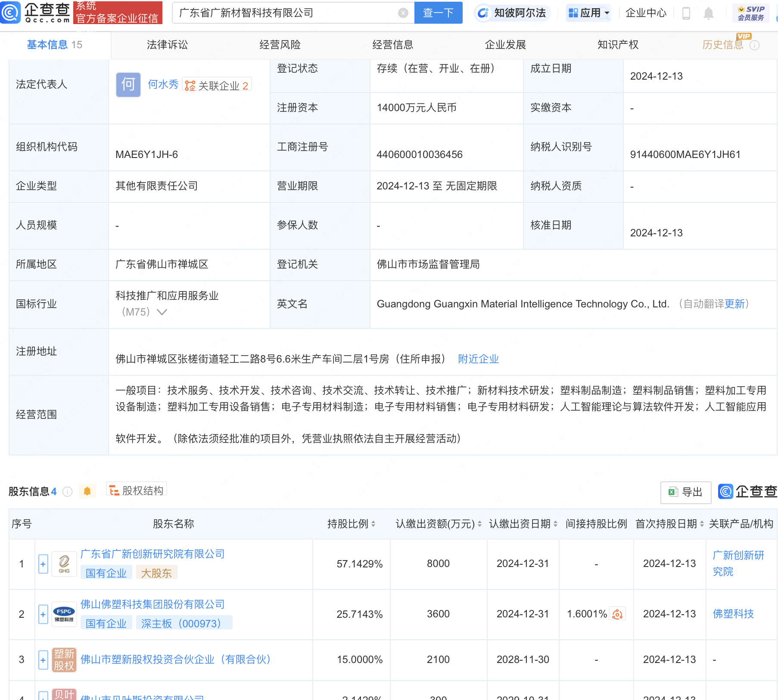Open the 应用 dropdown menu

[x=588, y=13]
